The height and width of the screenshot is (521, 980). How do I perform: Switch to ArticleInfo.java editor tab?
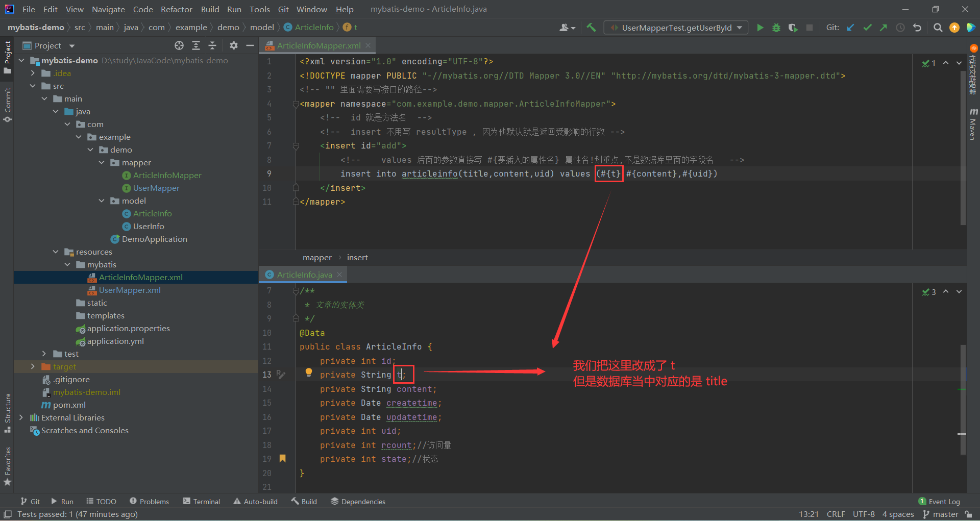[304, 275]
